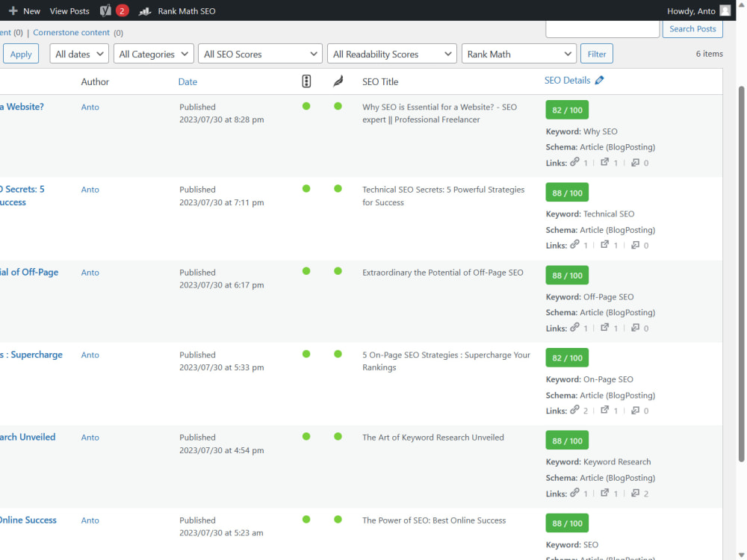Sort posts by the Date column

(x=187, y=81)
